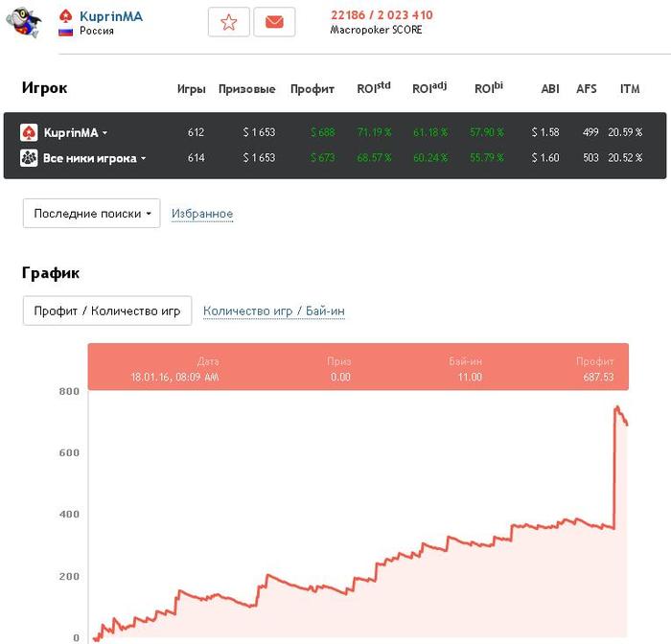671x644 pixels.
Task: Click the PokerStars icon in the KuprinMA table row
Action: (29, 133)
